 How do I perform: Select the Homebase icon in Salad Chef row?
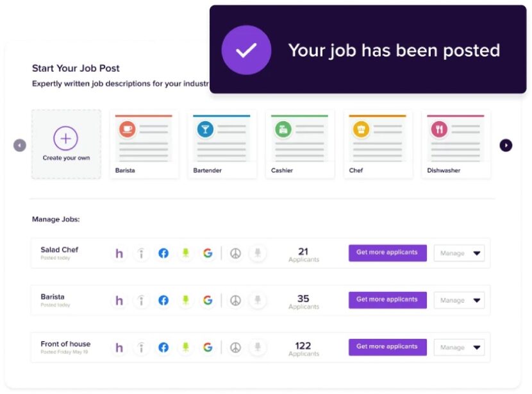(x=119, y=253)
